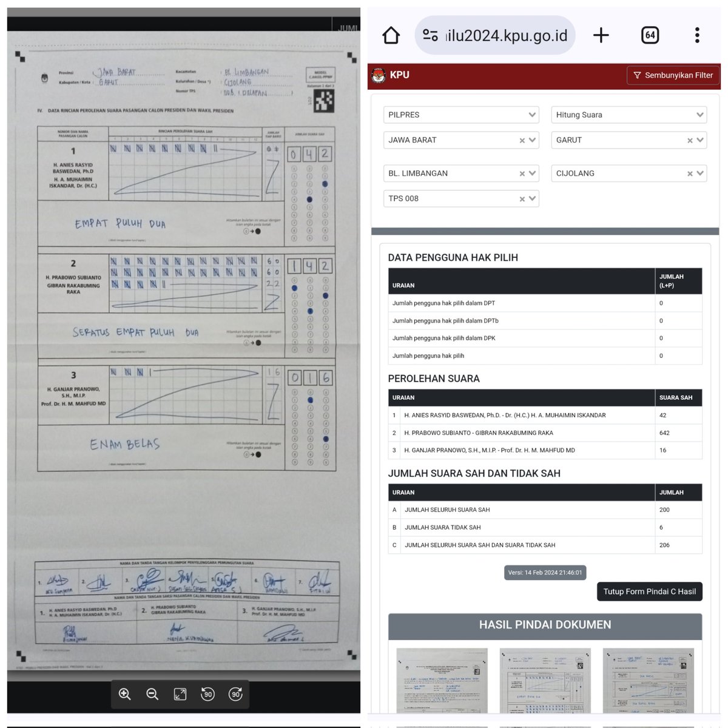Open second scanned document thumbnail
728x728 pixels.
coord(545,680)
